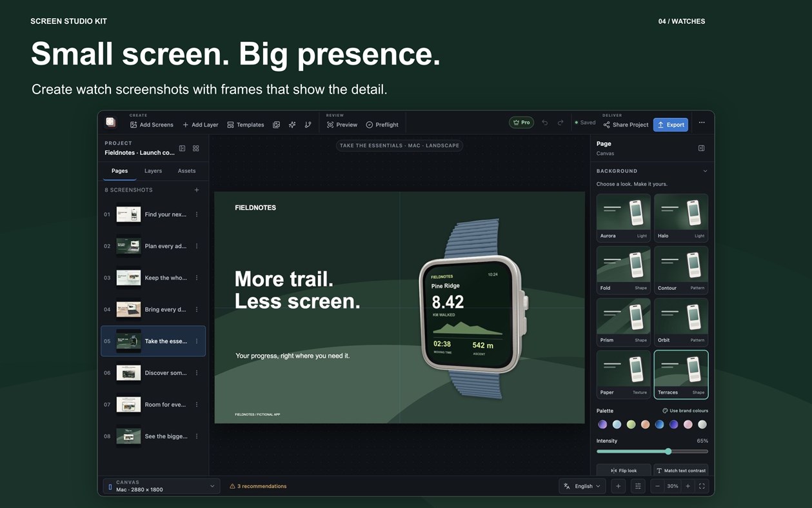Collapse the Background section chevron
812x508 pixels.
click(x=705, y=171)
